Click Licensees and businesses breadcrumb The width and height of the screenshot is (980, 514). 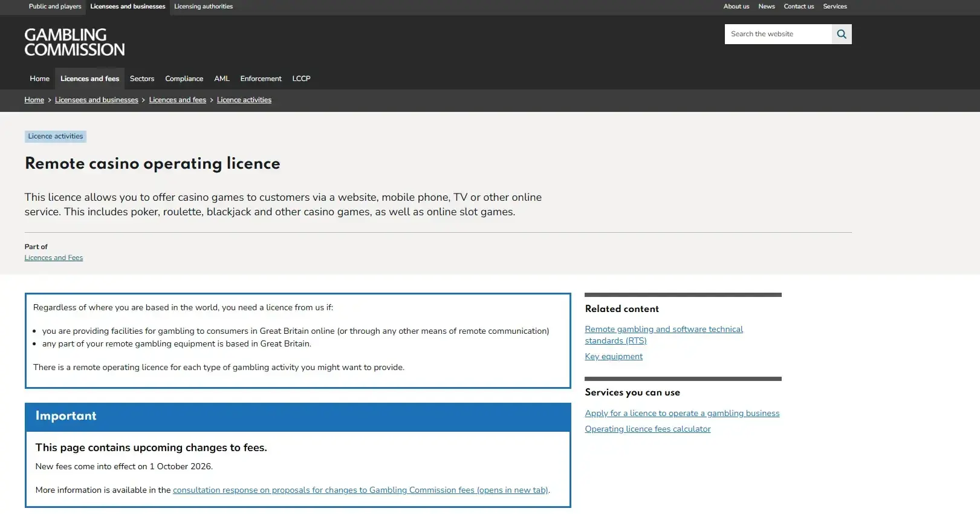pyautogui.click(x=97, y=100)
